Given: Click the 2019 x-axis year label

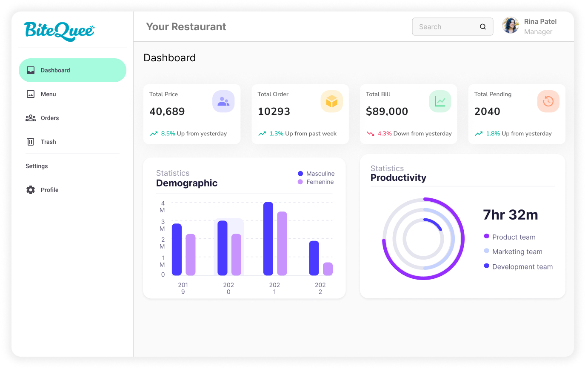Looking at the screenshot, I should tap(183, 288).
